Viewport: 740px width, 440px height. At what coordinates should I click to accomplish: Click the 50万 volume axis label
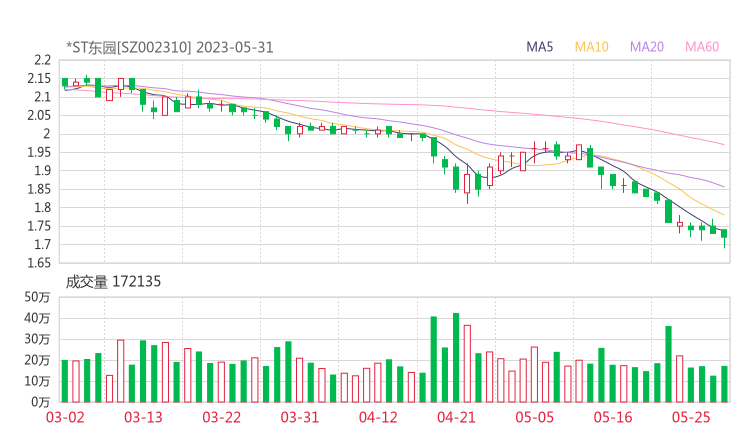(x=37, y=297)
